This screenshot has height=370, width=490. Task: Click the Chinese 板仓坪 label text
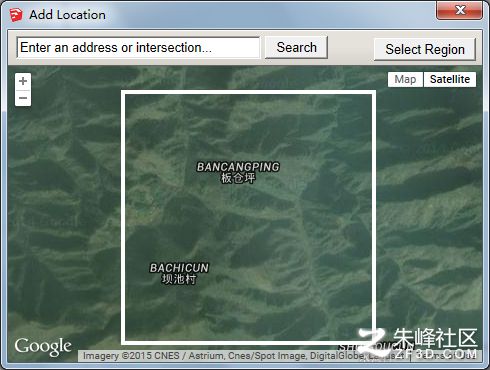(x=238, y=178)
